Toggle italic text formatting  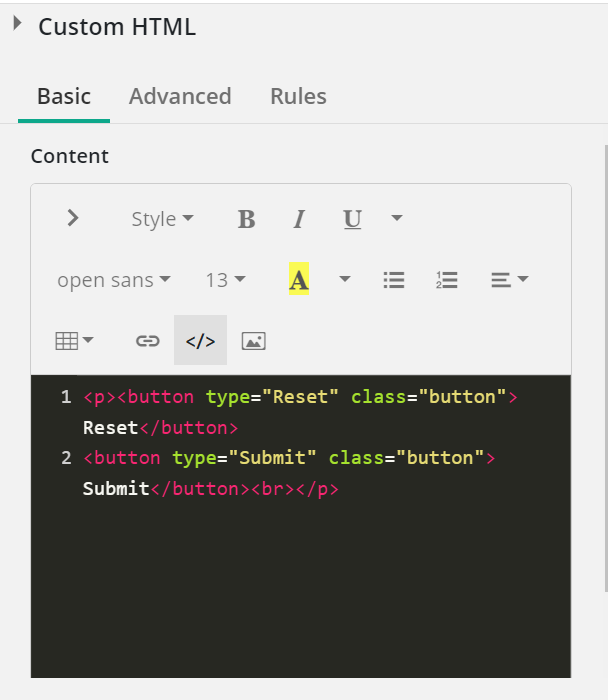[x=298, y=219]
